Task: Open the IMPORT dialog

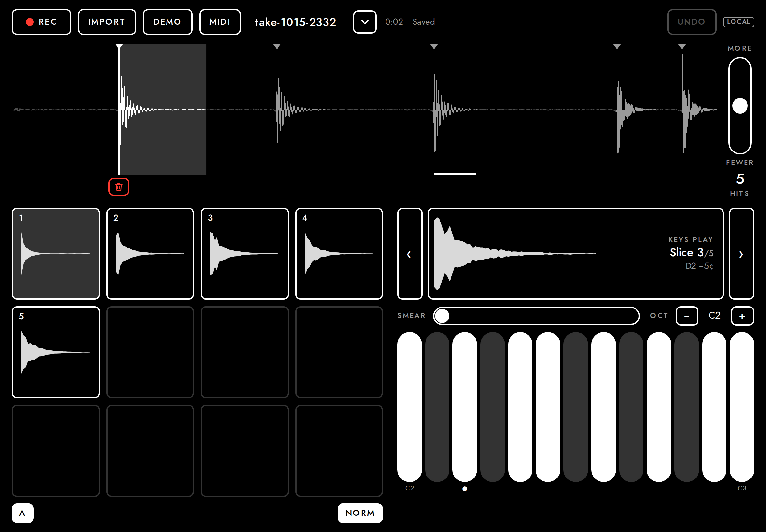Action: pyautogui.click(x=107, y=22)
